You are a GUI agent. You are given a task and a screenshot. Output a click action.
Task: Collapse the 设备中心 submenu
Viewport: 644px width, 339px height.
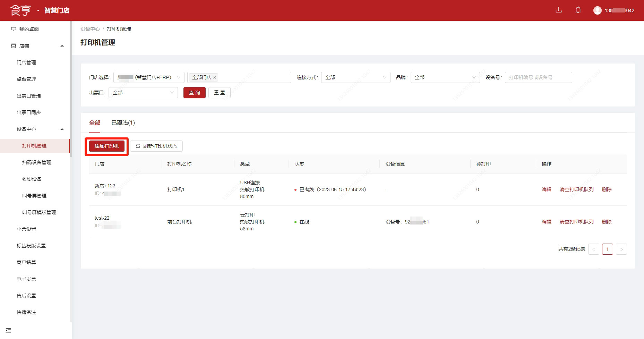[62, 129]
